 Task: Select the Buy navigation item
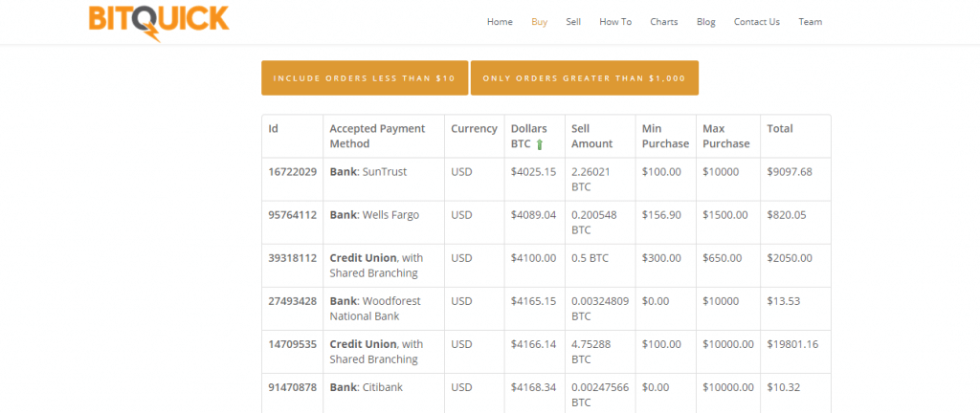(x=540, y=22)
